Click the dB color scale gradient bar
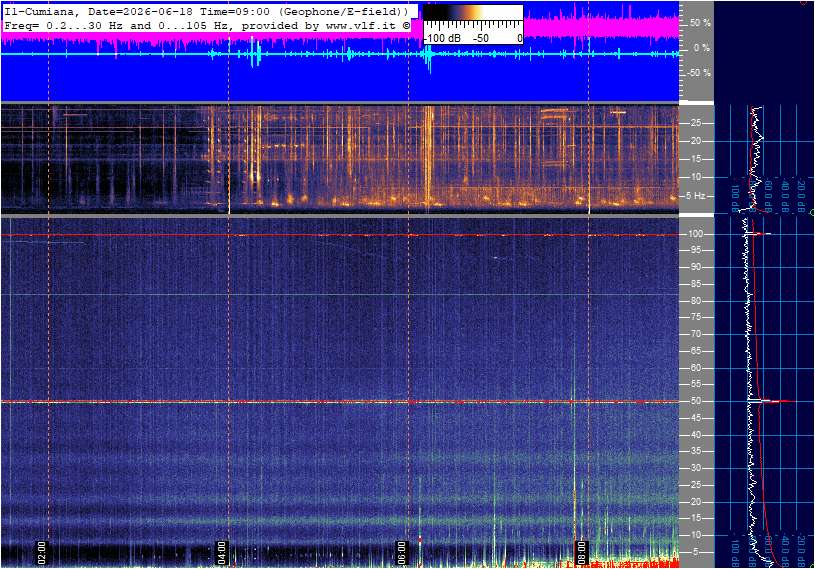This screenshot has width=815, height=569. (x=472, y=12)
